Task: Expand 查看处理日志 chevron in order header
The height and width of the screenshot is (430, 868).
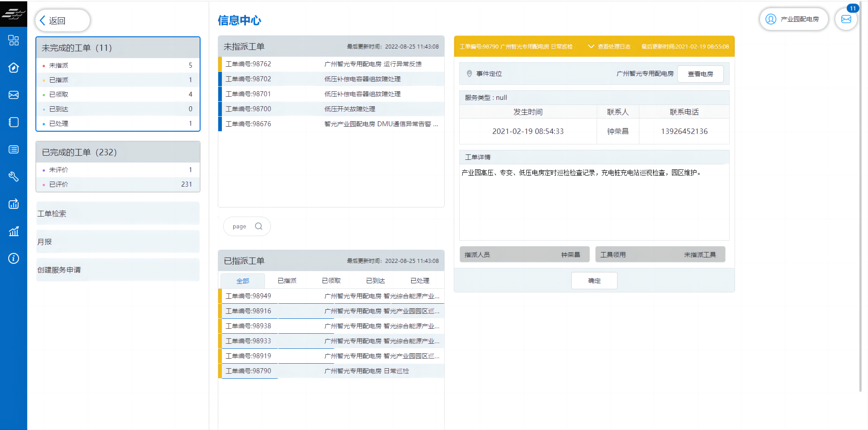Action: 591,46
